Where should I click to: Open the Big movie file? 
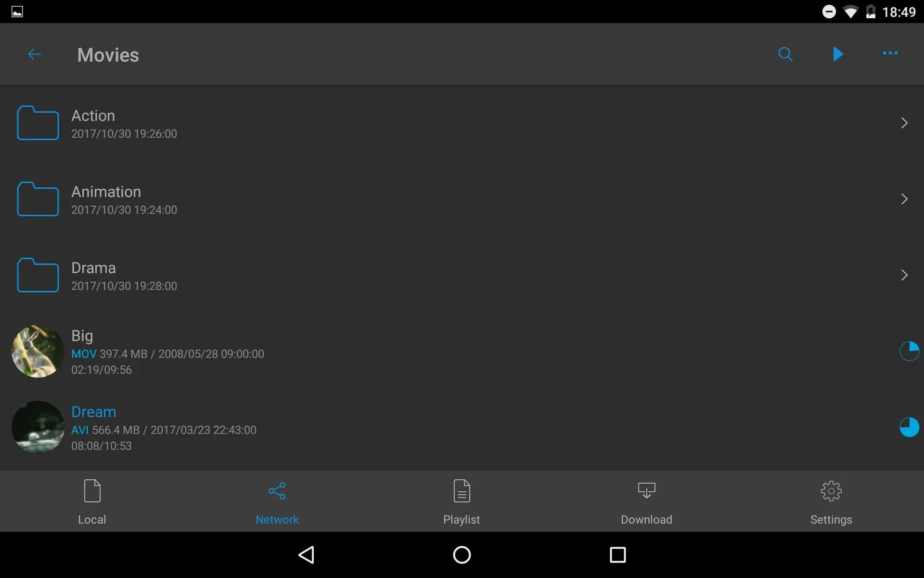462,351
